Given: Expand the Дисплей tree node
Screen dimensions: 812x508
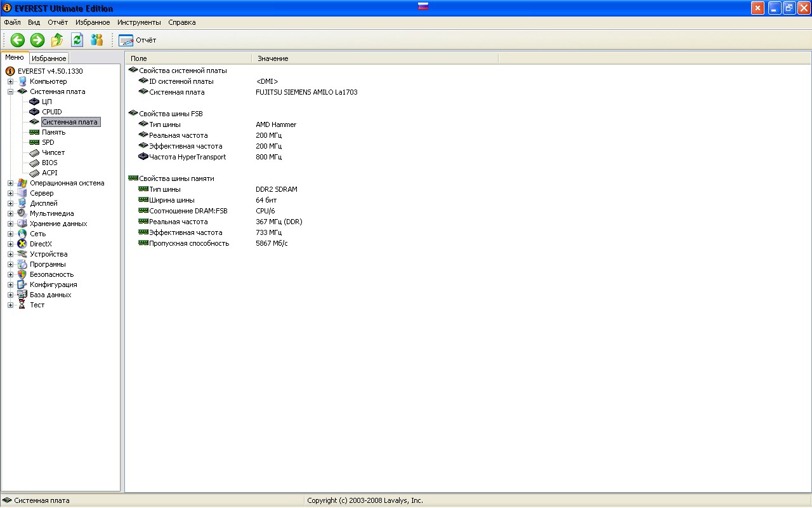Looking at the screenshot, I should (x=10, y=203).
